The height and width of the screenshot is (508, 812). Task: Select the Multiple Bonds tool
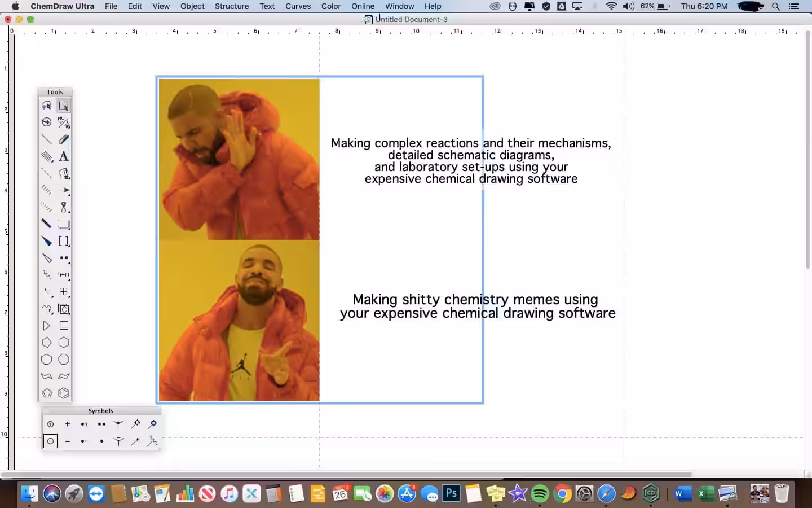[x=47, y=156]
